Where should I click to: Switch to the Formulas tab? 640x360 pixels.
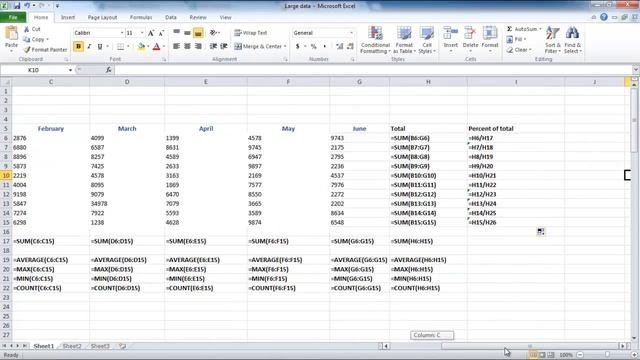pos(141,18)
